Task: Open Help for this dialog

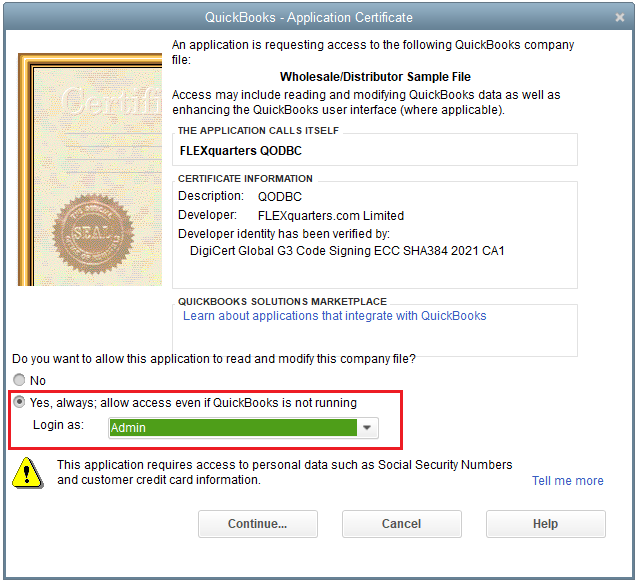Action: 545,524
